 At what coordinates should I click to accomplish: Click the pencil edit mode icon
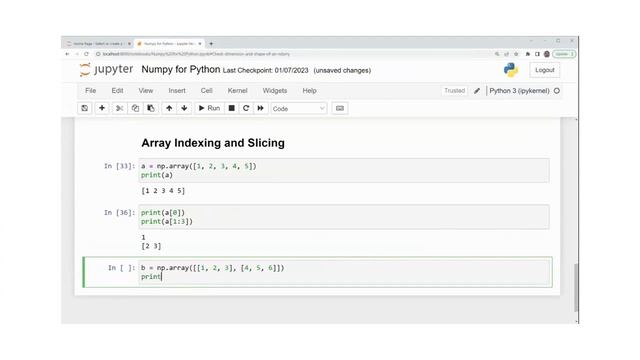click(x=477, y=91)
